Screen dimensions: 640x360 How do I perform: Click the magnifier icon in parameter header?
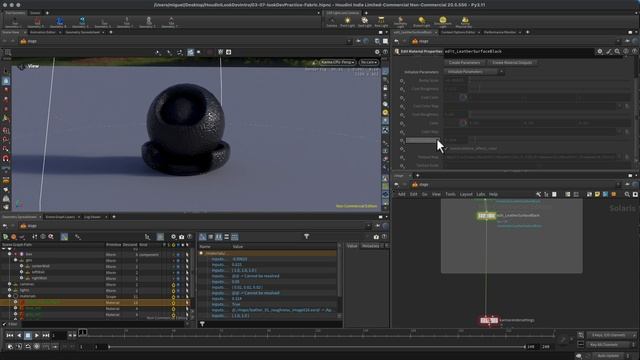click(617, 51)
